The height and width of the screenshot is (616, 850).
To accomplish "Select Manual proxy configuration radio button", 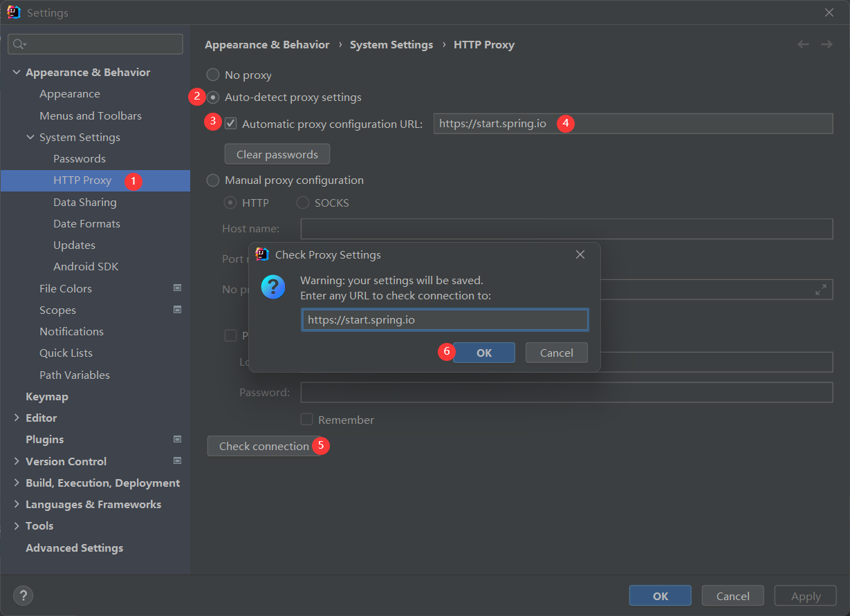I will pos(213,180).
